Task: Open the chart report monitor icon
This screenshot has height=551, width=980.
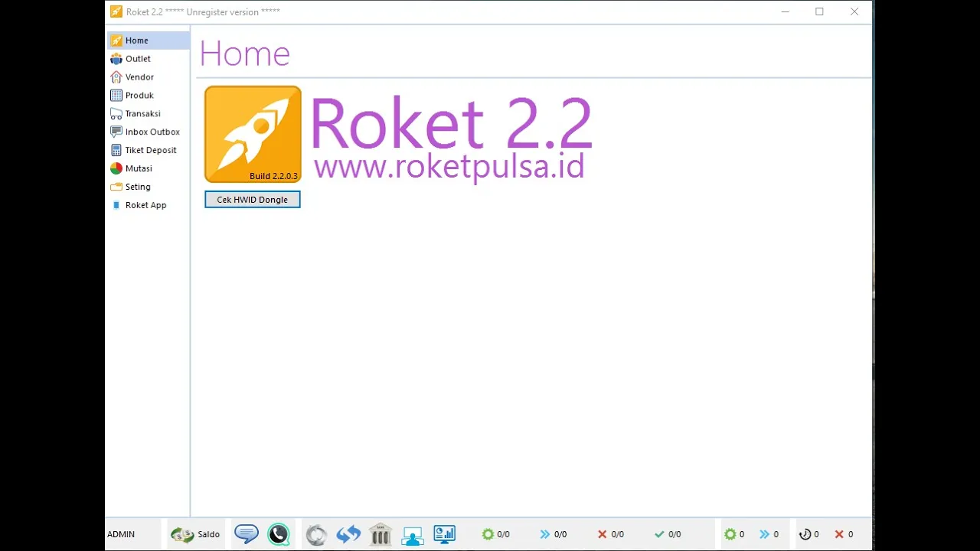Action: (x=445, y=533)
